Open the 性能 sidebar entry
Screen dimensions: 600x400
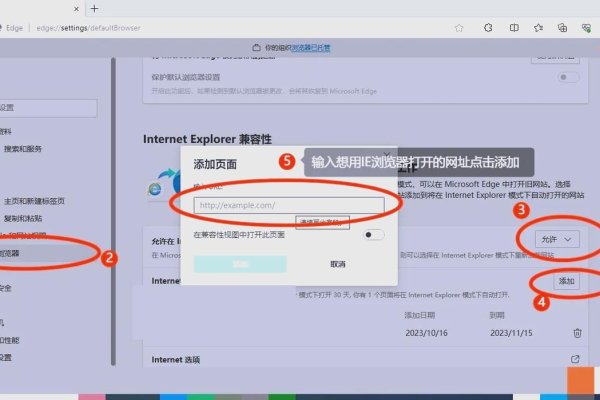(10, 340)
